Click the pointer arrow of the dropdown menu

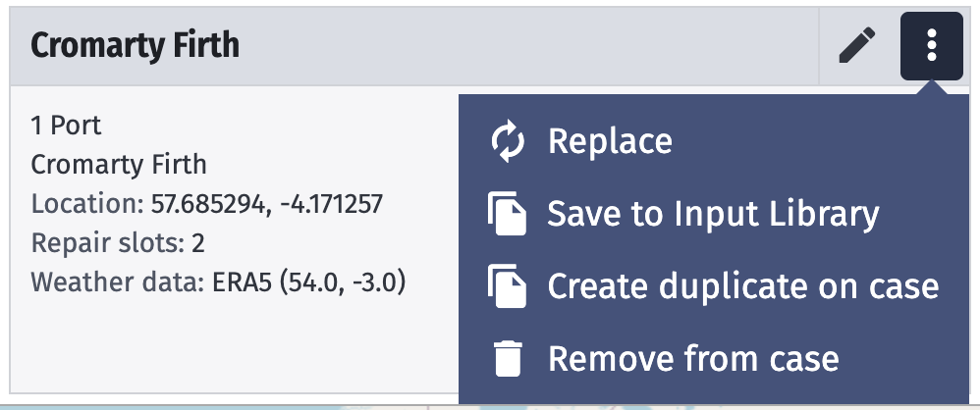coord(931,88)
